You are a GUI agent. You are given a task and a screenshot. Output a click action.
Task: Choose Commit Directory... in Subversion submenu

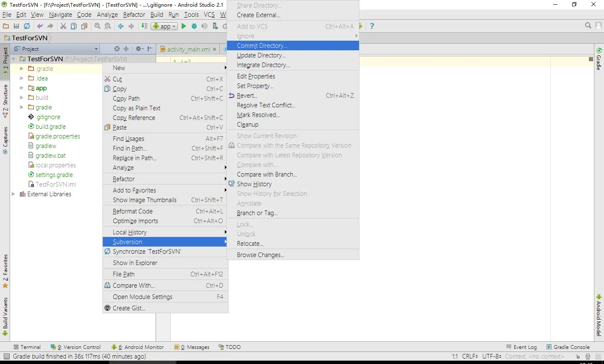point(293,45)
